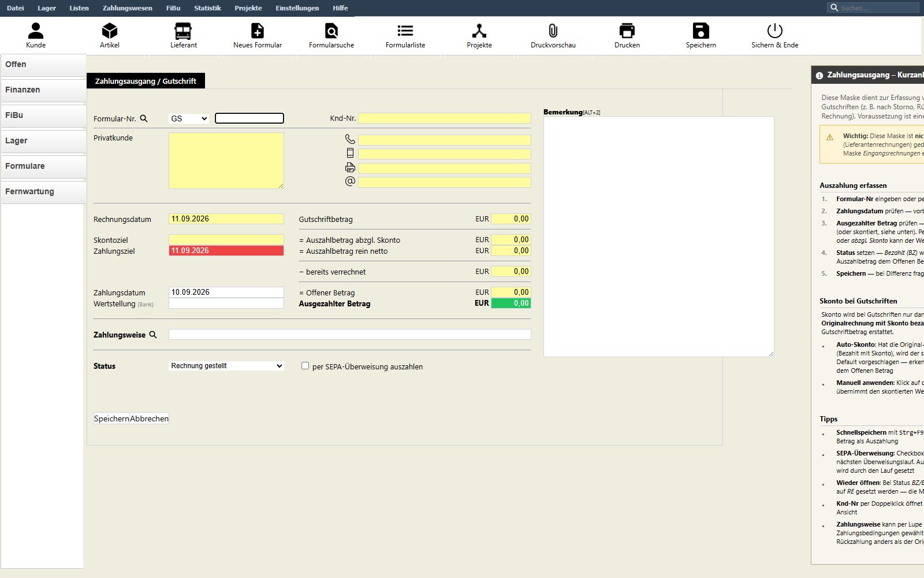This screenshot has height=578, width=924.
Task: Enable per SEPA-Überweisung auszahlen checkbox
Action: coord(305,366)
